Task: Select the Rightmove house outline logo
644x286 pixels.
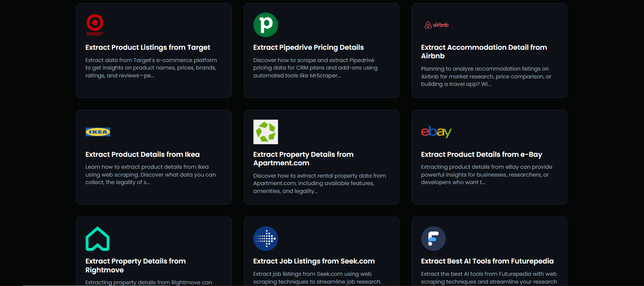Action: click(98, 239)
